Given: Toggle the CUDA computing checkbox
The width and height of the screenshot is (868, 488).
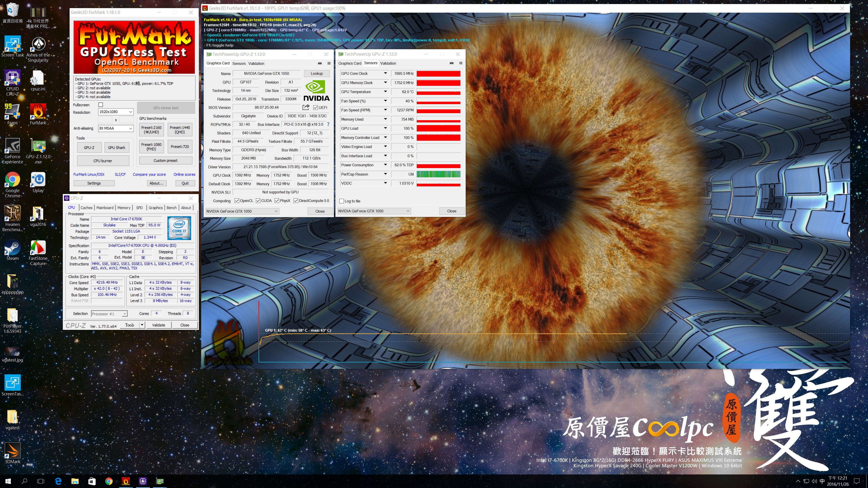Looking at the screenshot, I should pyautogui.click(x=258, y=201).
